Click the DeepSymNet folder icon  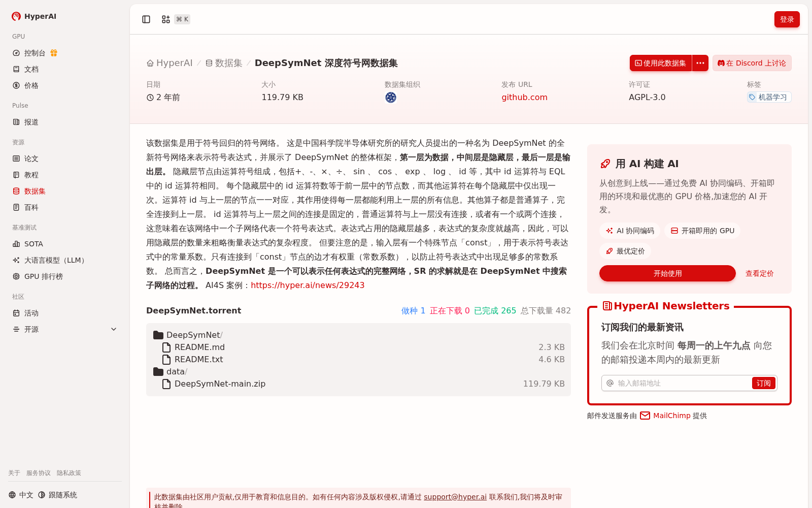coord(158,335)
